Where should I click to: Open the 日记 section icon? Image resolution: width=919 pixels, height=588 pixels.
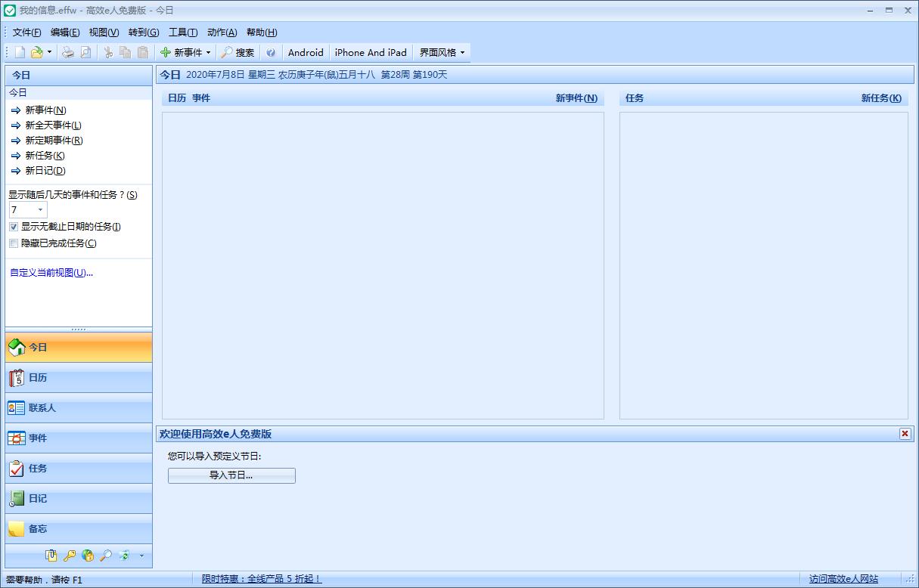(17, 499)
